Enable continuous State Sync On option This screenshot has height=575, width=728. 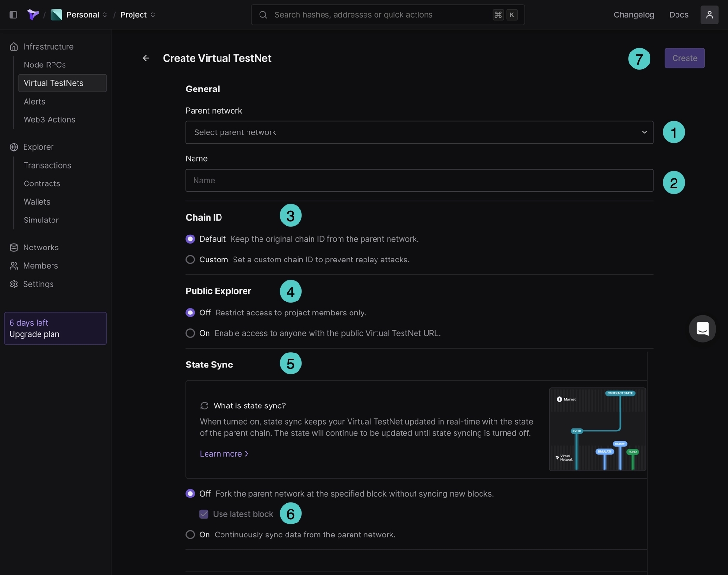click(190, 535)
